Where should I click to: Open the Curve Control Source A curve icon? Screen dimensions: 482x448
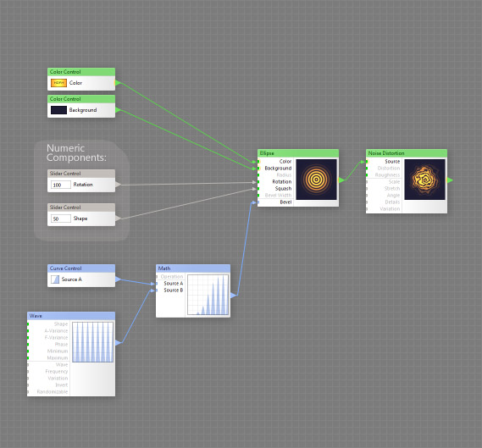click(55, 279)
